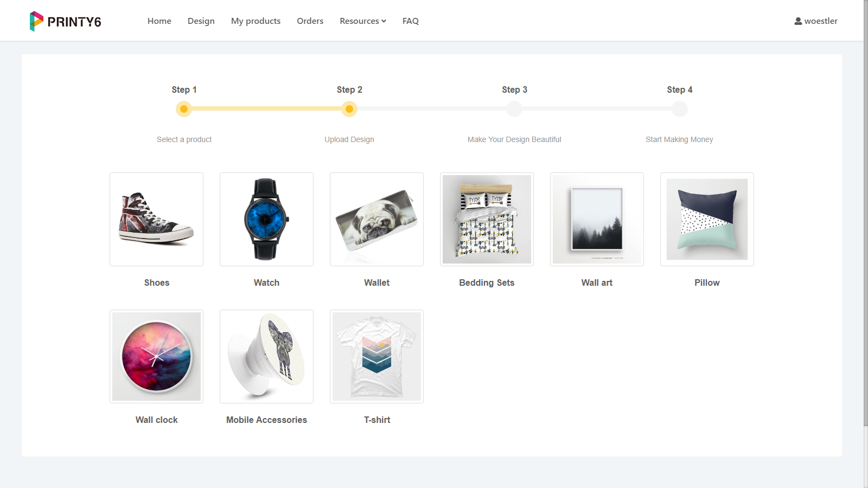
Task: Navigate to the Orders page
Action: point(310,21)
